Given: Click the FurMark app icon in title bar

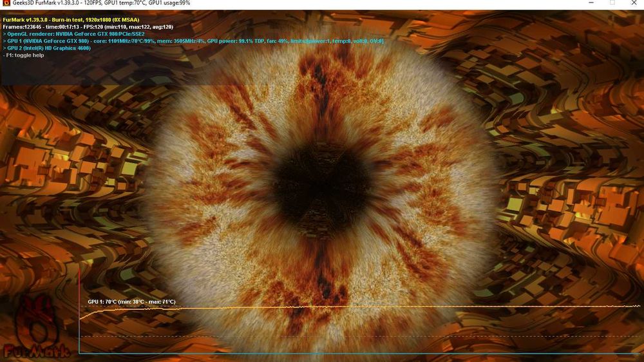Looking at the screenshot, I should [6, 3].
